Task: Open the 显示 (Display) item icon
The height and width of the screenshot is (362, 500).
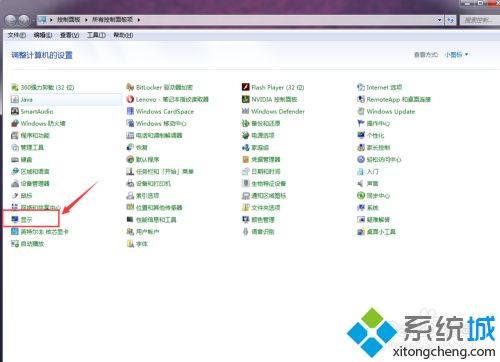Action: [x=15, y=219]
